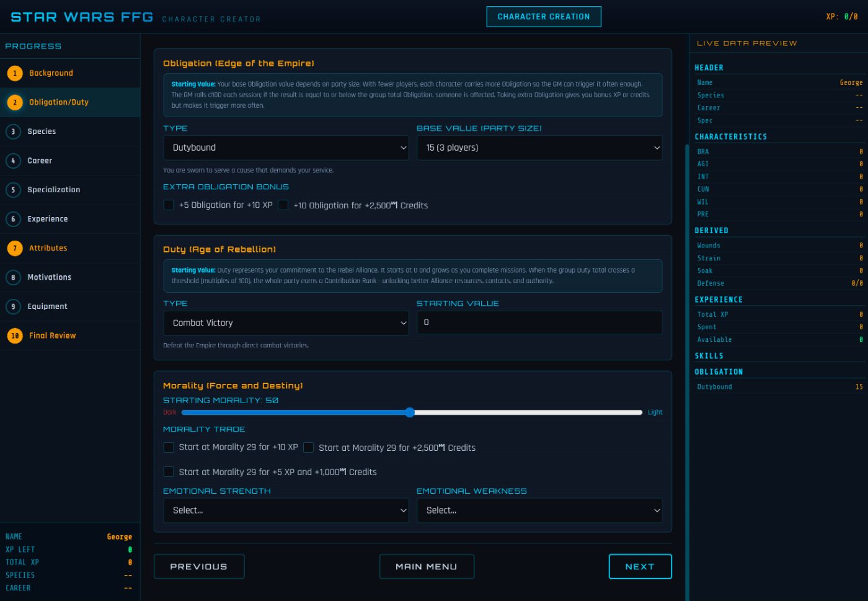The height and width of the screenshot is (601, 868).
Task: Enable +5 Obligation for +10 XP checkbox
Action: pyautogui.click(x=169, y=205)
